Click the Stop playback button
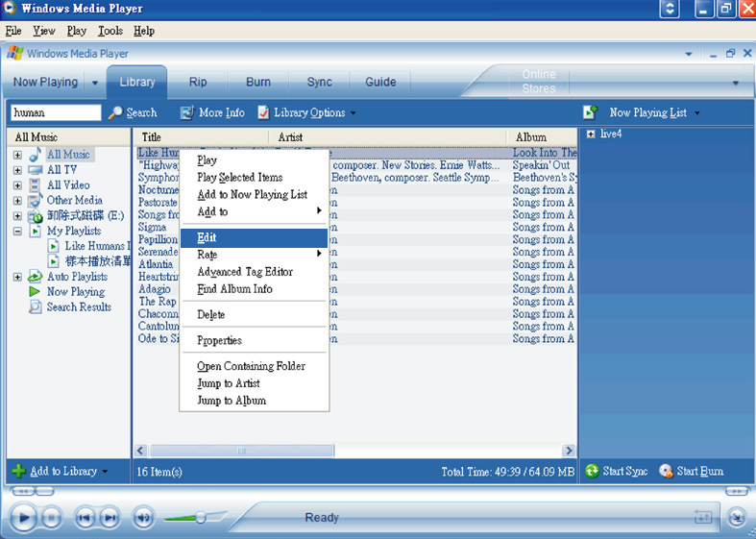 click(x=52, y=518)
